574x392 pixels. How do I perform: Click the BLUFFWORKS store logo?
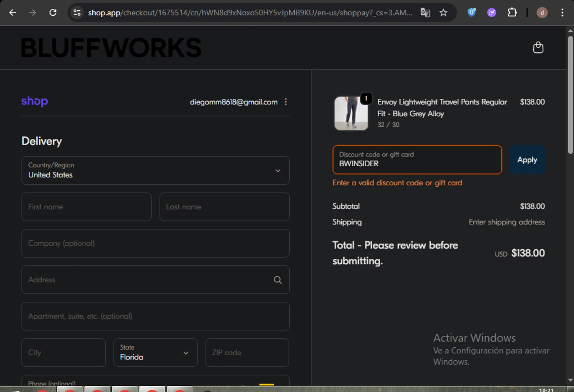click(111, 48)
